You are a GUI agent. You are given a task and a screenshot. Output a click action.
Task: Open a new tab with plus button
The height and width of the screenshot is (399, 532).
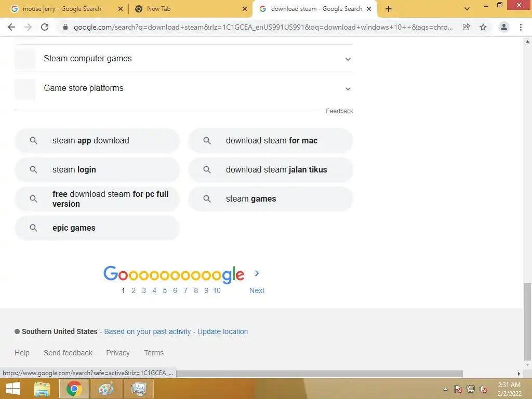[389, 9]
